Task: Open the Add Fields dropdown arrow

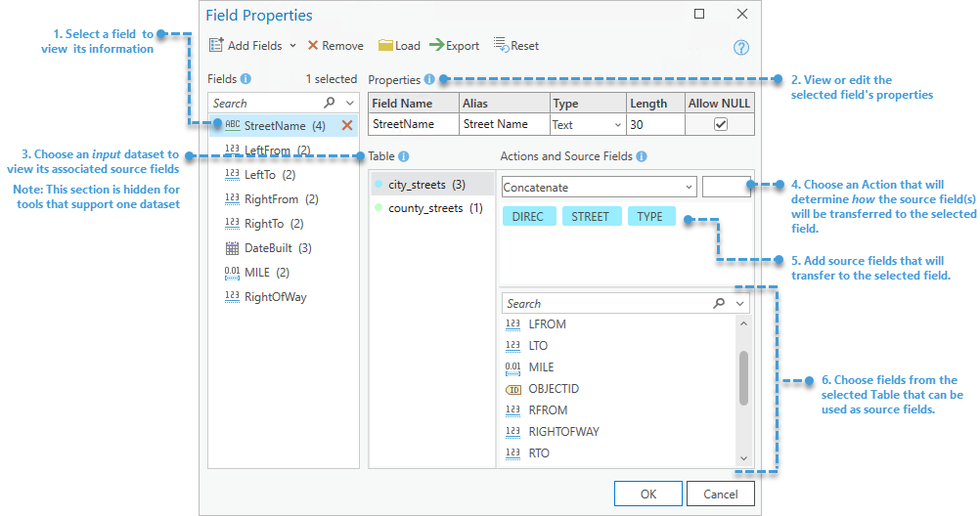Action: [x=292, y=46]
